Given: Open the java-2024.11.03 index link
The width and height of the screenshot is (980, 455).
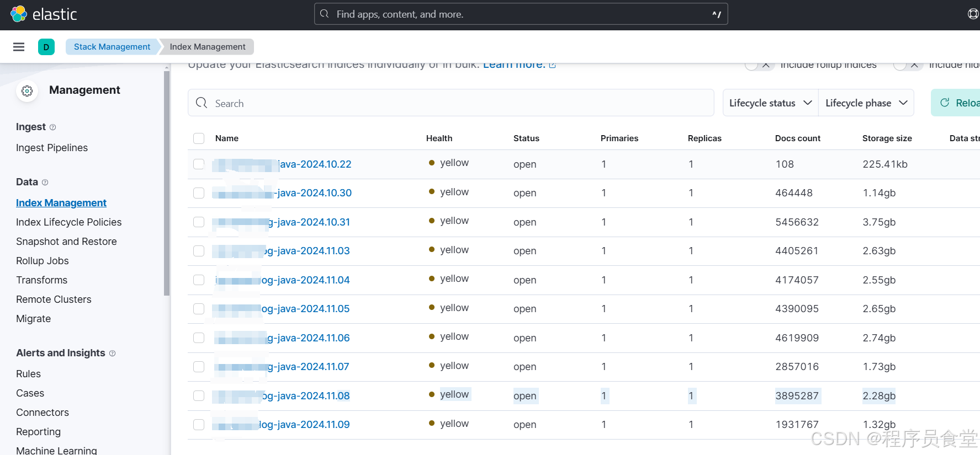Looking at the screenshot, I should [282, 251].
